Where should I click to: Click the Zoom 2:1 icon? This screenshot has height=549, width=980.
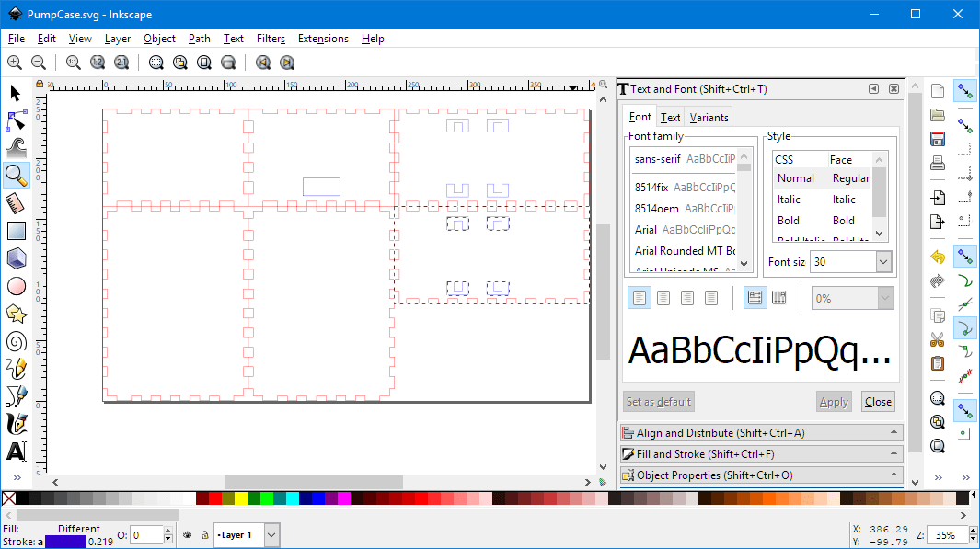(x=121, y=63)
